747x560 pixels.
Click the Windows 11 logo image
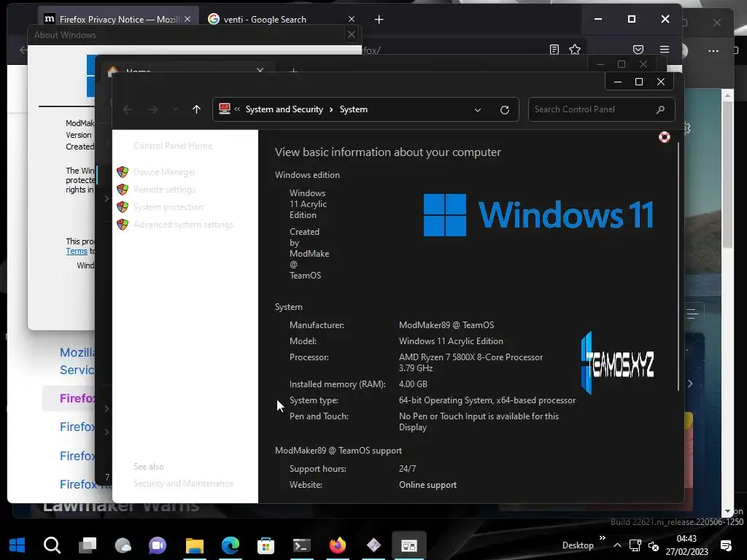click(x=538, y=215)
